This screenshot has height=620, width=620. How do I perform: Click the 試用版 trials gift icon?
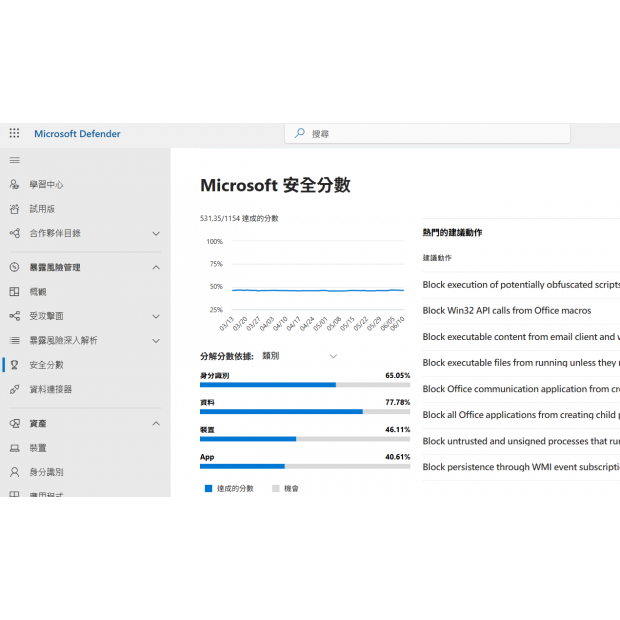(14, 209)
